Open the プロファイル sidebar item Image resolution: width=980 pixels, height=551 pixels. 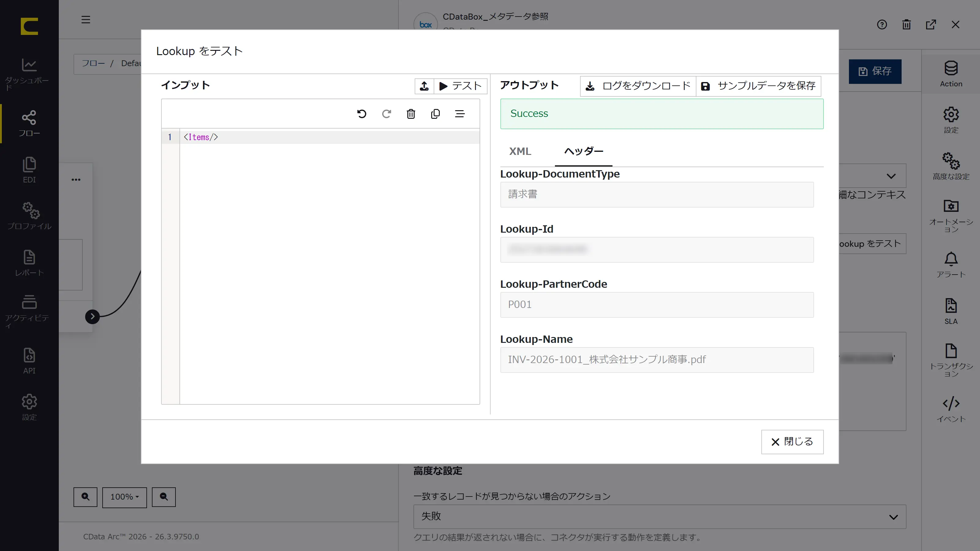pos(29,216)
